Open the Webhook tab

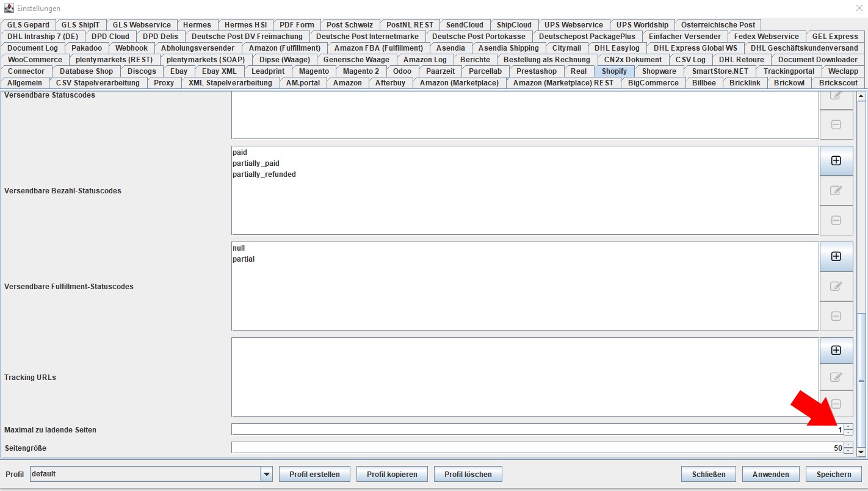(x=132, y=48)
